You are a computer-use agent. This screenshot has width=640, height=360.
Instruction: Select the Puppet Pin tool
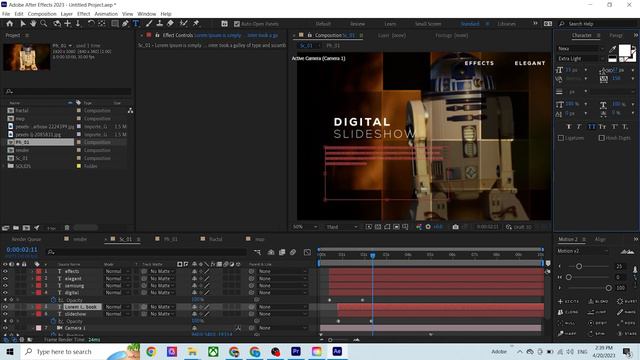click(196, 24)
